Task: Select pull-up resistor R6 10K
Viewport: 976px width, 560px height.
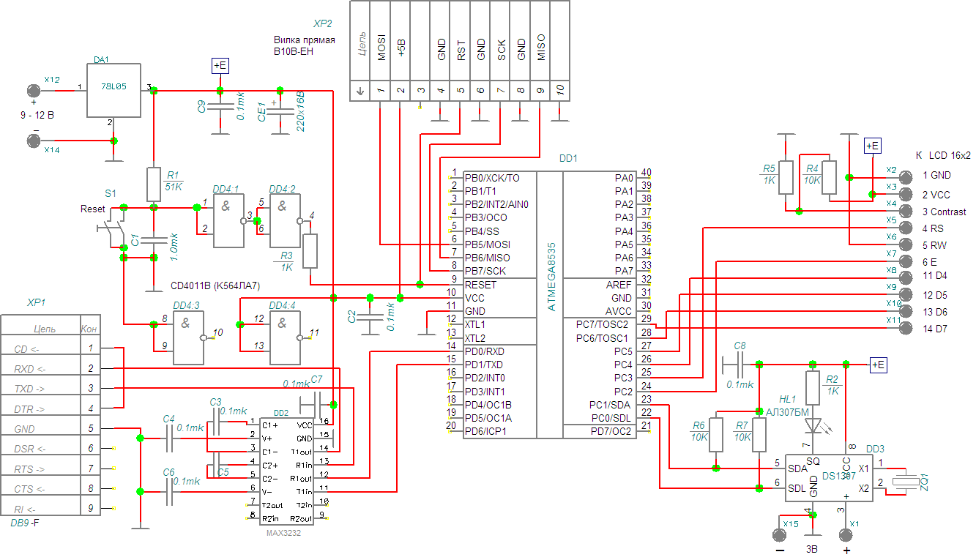Action: pyautogui.click(x=716, y=435)
